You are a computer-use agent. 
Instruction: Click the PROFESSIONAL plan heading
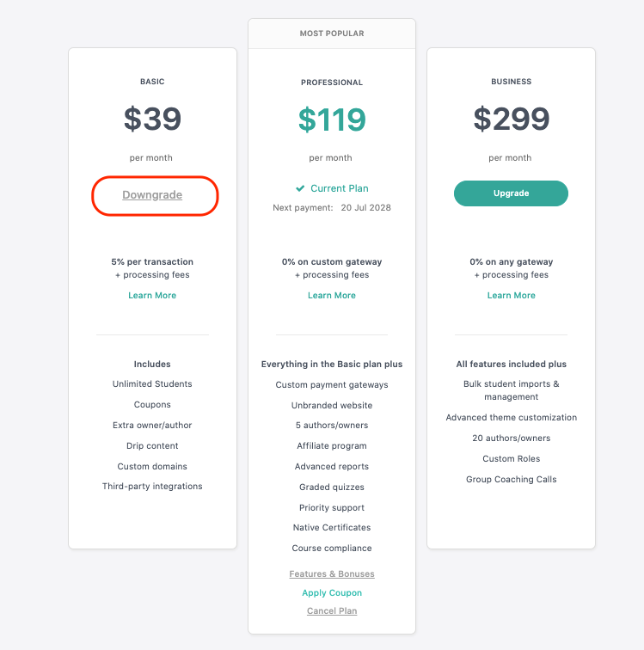pyautogui.click(x=332, y=83)
